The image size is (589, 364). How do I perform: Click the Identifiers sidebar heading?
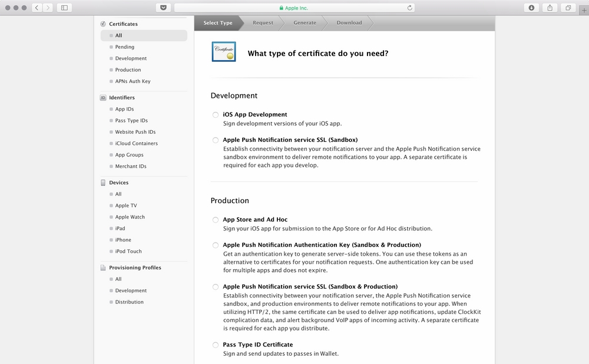tap(122, 98)
